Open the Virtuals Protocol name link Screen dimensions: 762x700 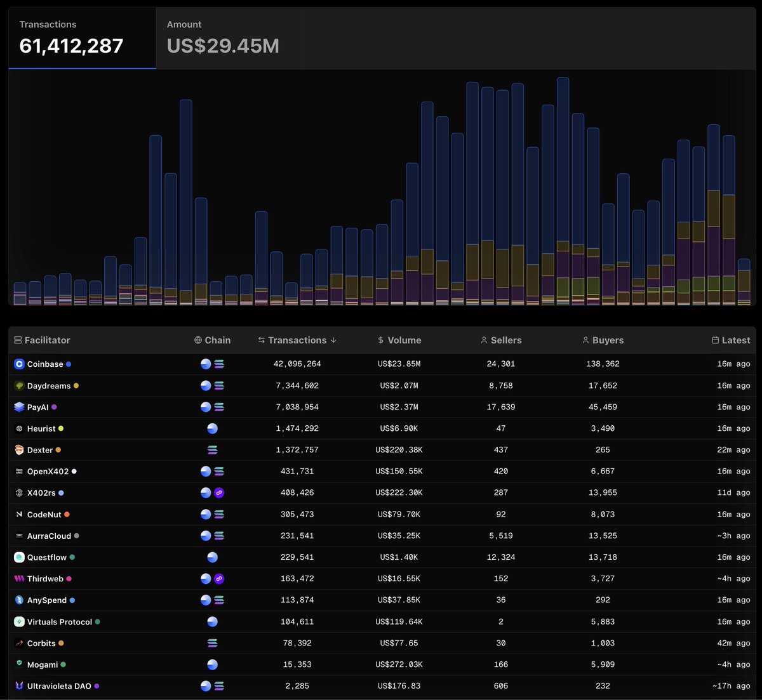tap(60, 622)
